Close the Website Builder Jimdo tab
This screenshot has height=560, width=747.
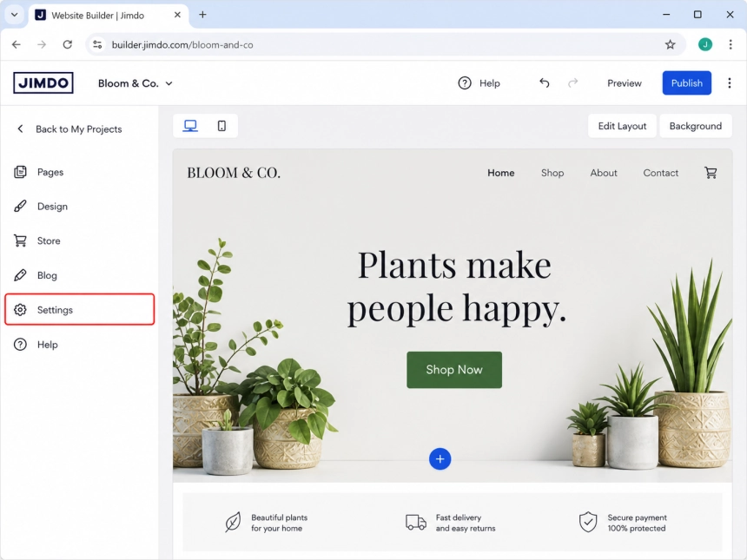(177, 15)
